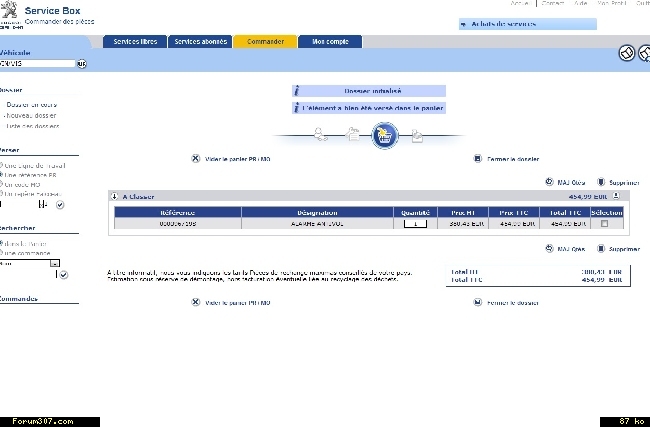Select the Une ligne de travail radio button
The height and width of the screenshot is (427, 650).
point(1,165)
